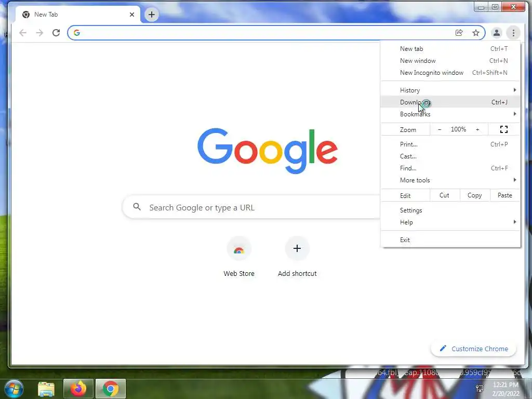The width and height of the screenshot is (532, 399).
Task: Open Settings from the menu
Action: pos(450,210)
